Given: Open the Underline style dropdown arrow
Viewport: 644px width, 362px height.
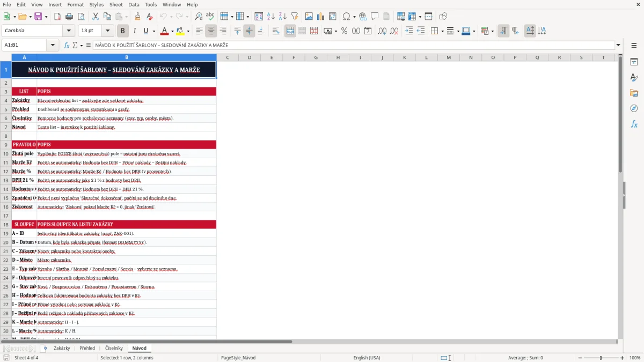Looking at the screenshot, I should tap(153, 31).
